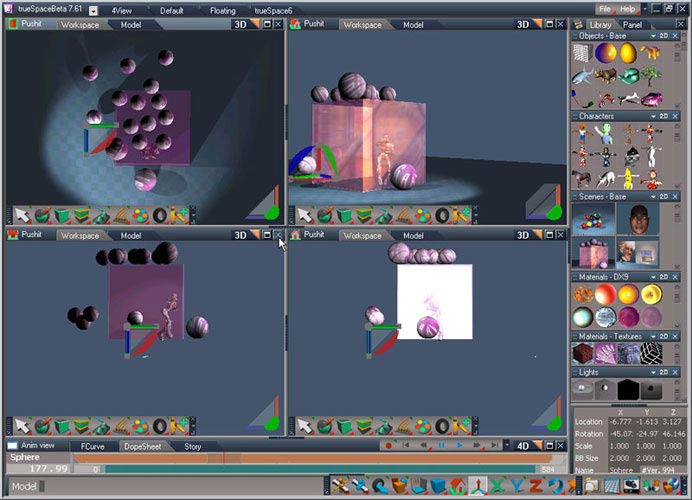692x500 pixels.
Task: Open the dropdown next to trueSpaceBeta title
Action: tap(93, 10)
